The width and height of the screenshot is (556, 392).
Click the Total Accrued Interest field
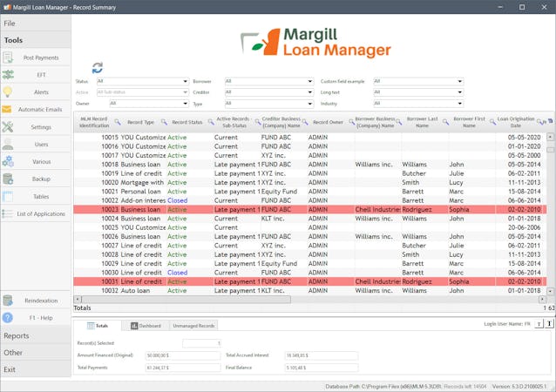click(322, 355)
